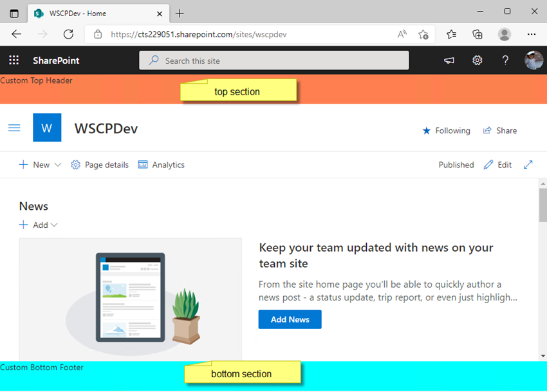Open the site navigation hamburger menu
This screenshot has width=547, height=392.
(x=14, y=128)
